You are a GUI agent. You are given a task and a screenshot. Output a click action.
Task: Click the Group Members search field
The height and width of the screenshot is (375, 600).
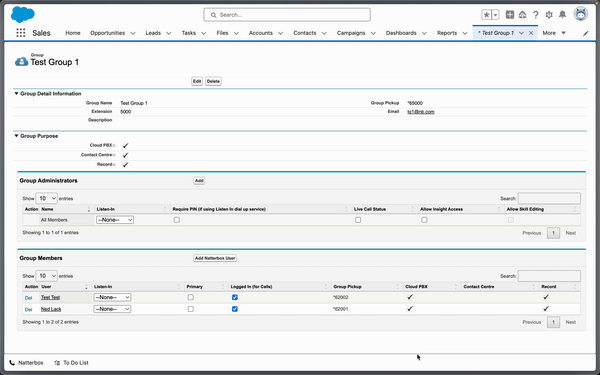[549, 276]
